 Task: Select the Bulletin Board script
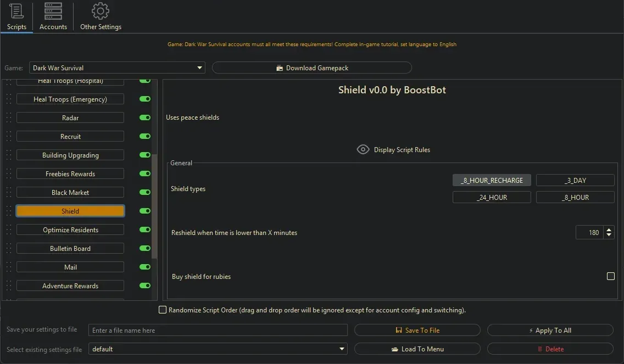click(70, 249)
